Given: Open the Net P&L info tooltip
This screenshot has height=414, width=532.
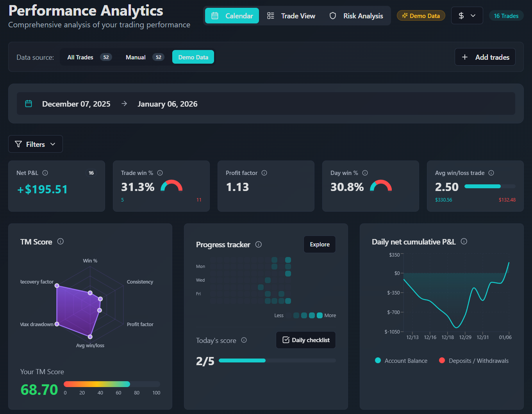Looking at the screenshot, I should point(45,173).
